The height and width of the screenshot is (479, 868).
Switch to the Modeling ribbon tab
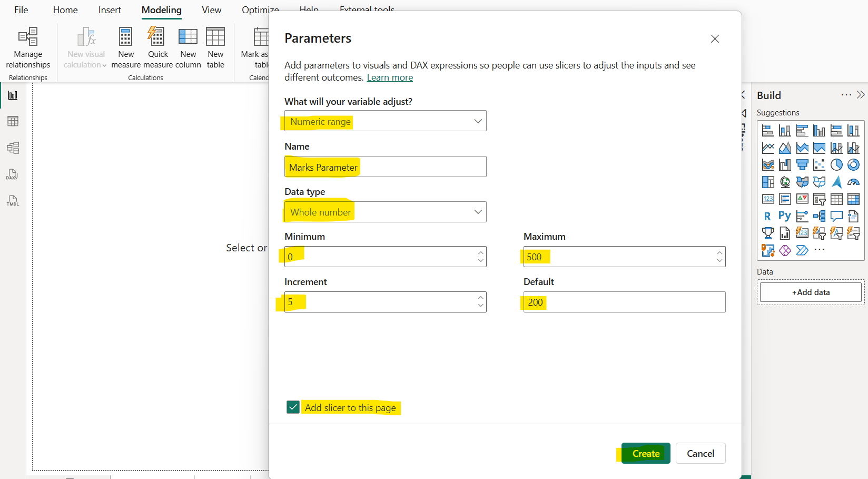click(161, 9)
